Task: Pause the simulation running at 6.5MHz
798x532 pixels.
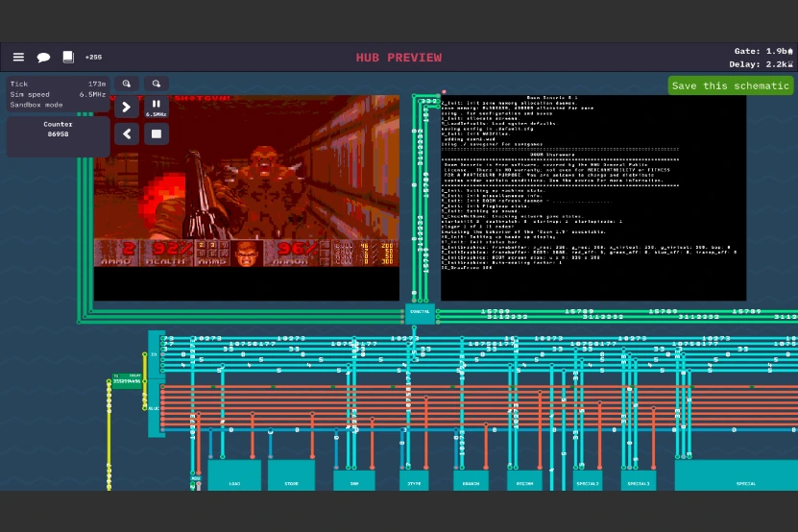Action: pos(157,108)
